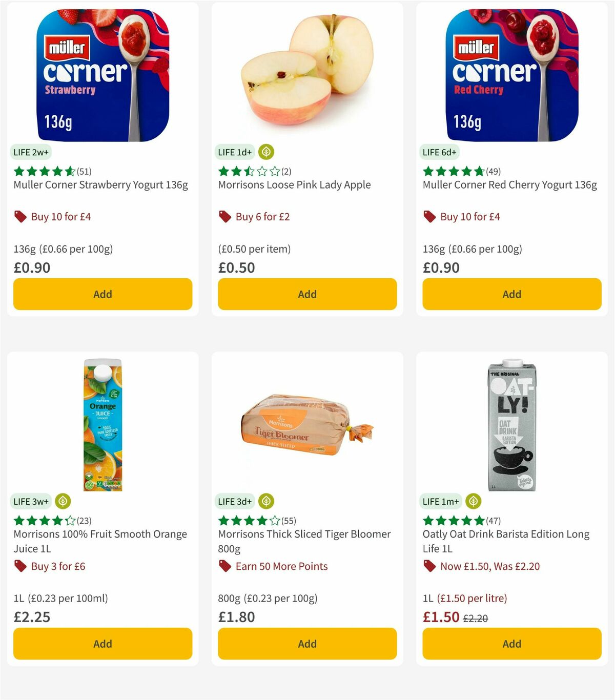
Task: Click the red tag icon on Buy 6 for £2
Action: (x=224, y=217)
